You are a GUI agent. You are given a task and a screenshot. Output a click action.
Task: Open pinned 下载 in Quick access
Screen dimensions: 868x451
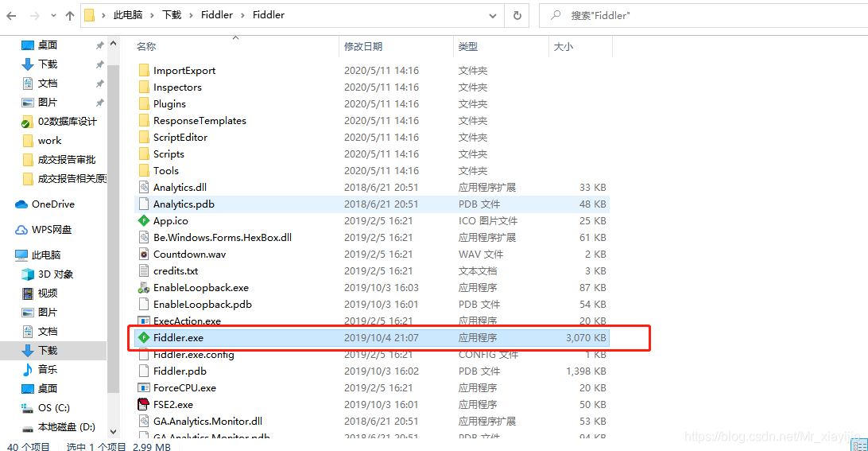[x=48, y=64]
